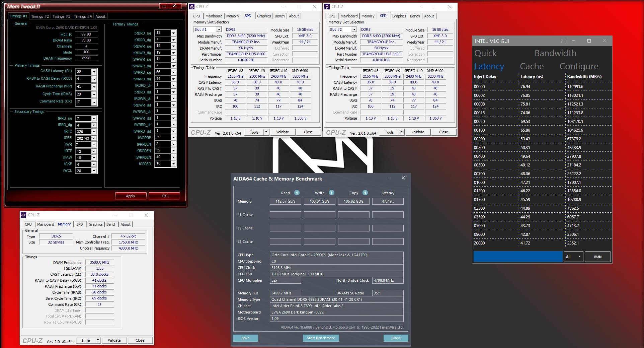Open the Tools arrow in the Slot #1 CPU-Z window
This screenshot has width=644, height=348.
click(x=266, y=132)
